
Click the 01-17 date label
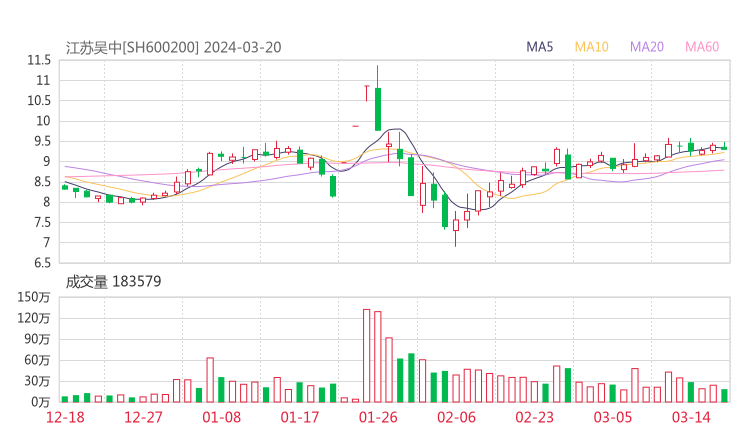click(x=300, y=417)
